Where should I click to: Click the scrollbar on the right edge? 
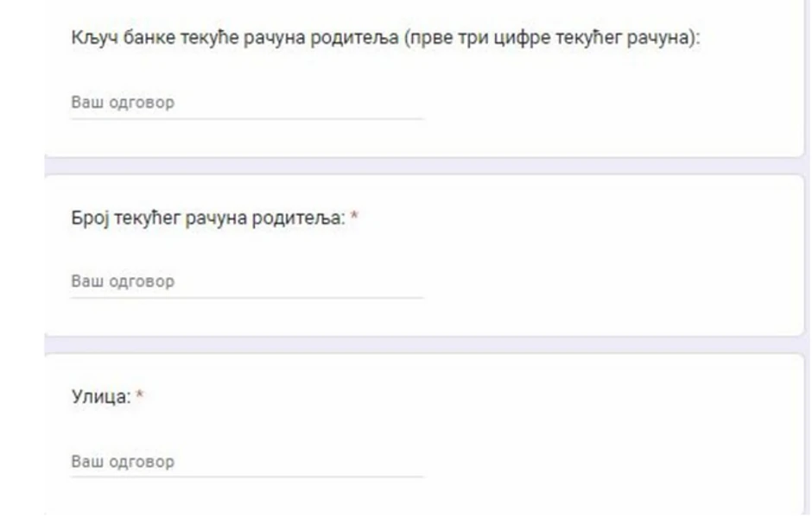806,259
